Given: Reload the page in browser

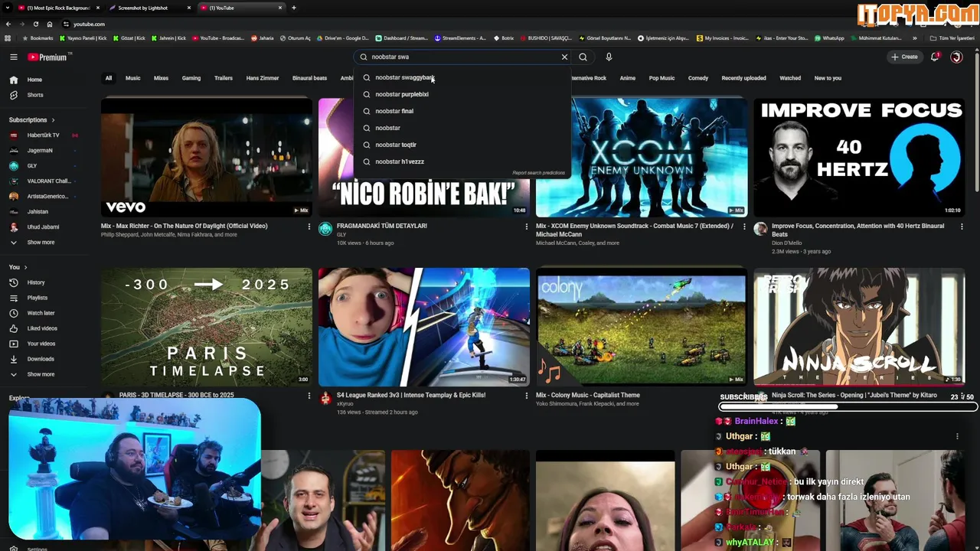Looking at the screenshot, I should (35, 24).
